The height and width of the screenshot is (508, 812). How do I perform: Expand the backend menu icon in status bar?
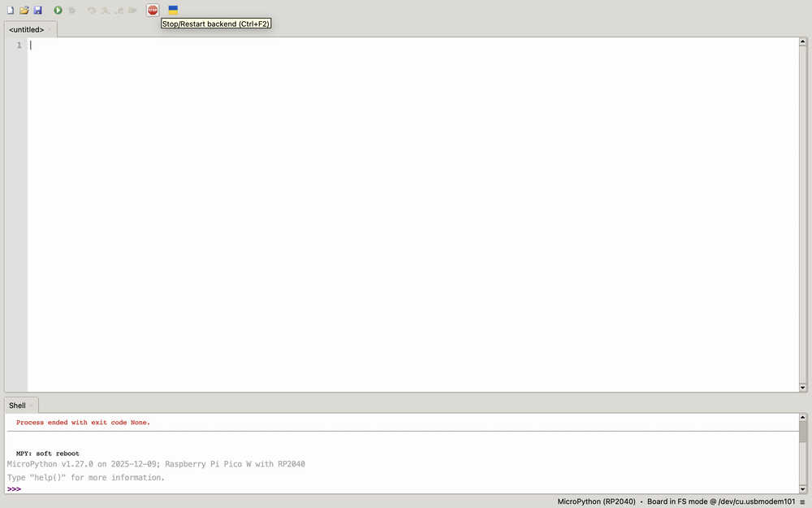(802, 501)
